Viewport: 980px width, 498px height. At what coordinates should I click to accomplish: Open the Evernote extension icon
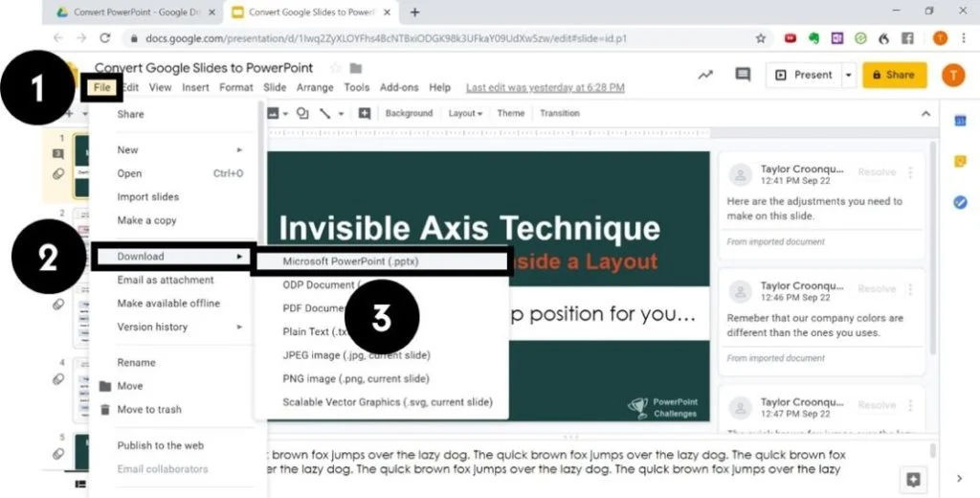click(x=813, y=38)
